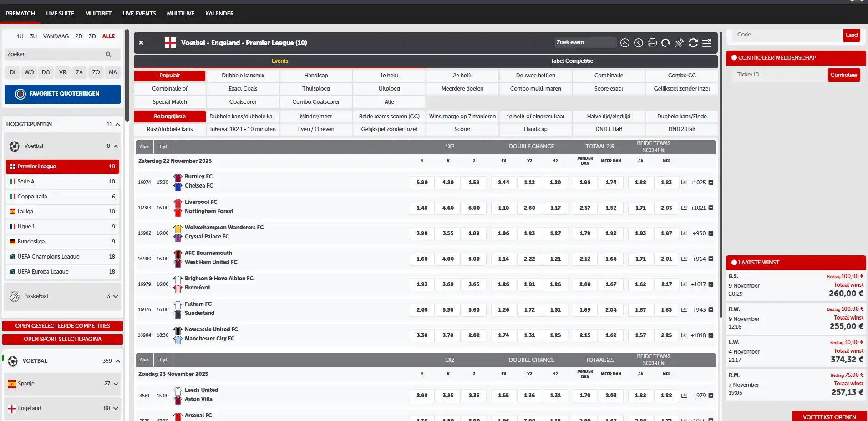
Task: Click the soccer ball icon next to VOETBAL
Action: click(x=14, y=361)
